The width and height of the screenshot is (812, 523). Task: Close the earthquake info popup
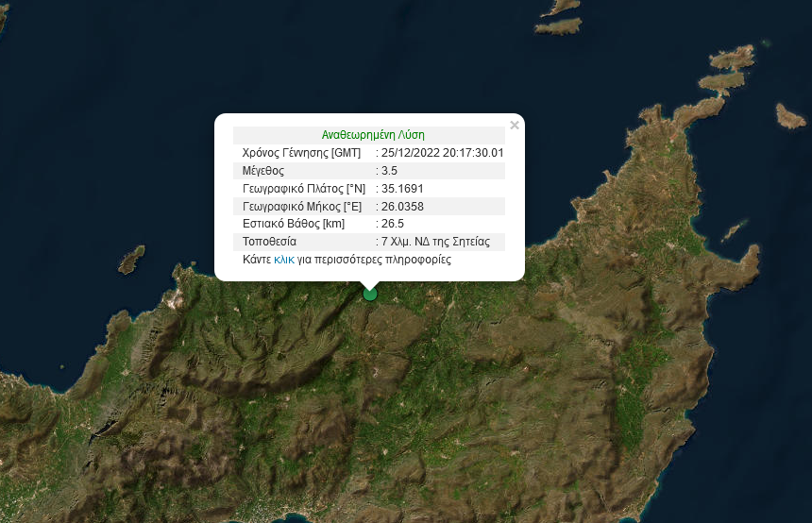pyautogui.click(x=515, y=126)
